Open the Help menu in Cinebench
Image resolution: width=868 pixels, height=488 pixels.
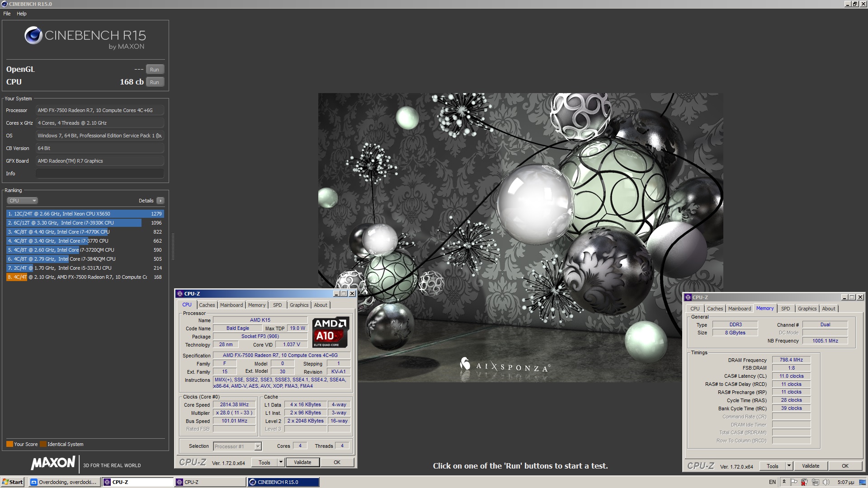coord(22,14)
